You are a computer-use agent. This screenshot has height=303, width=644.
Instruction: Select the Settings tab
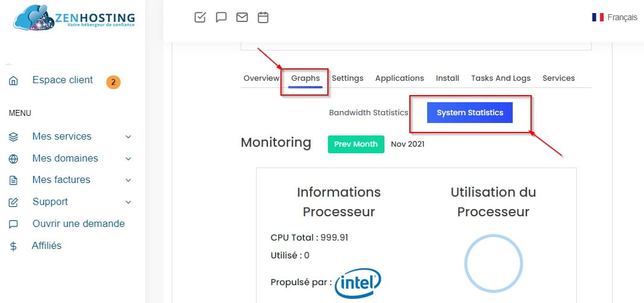(x=348, y=78)
